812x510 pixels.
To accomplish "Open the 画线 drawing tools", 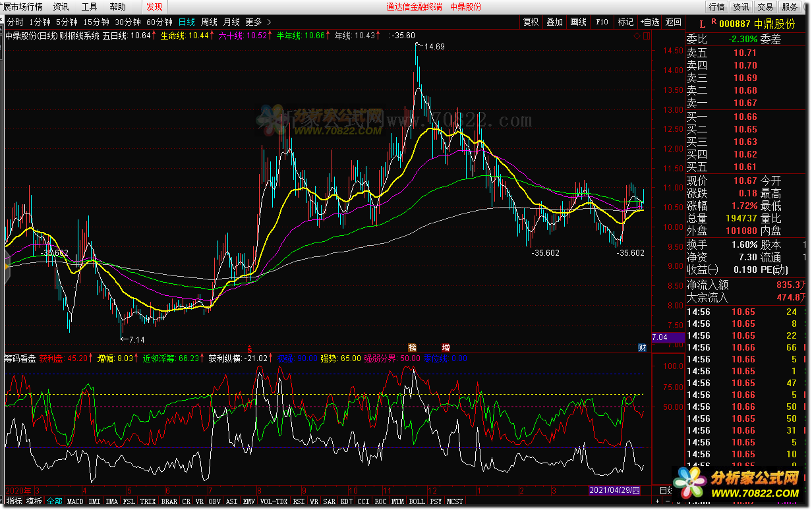I will [x=578, y=22].
